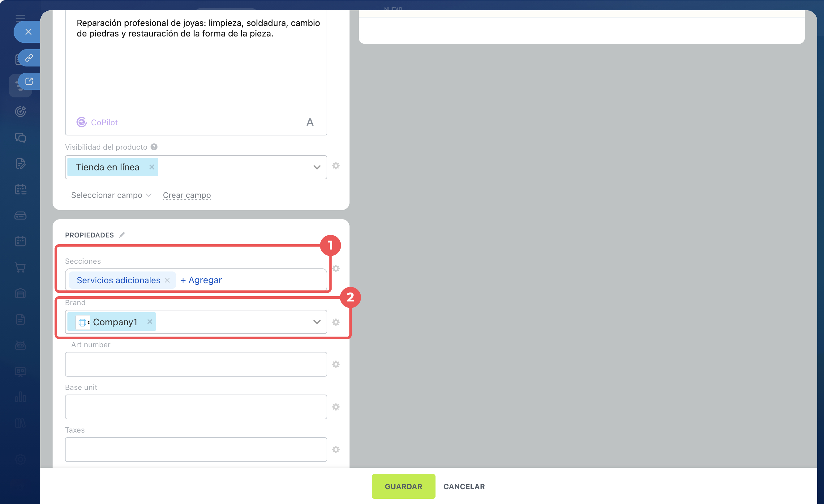Open settings gear for Taxes field
Screen dimensions: 824x504
(x=336, y=450)
